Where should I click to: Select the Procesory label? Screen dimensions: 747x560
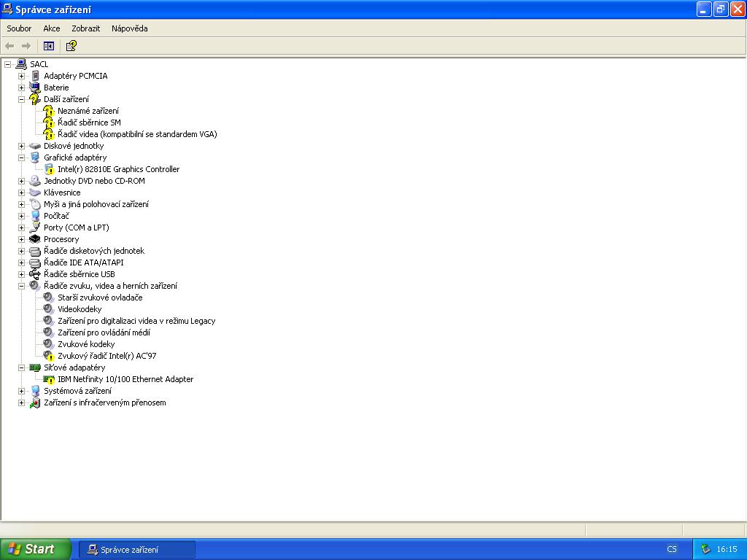61,239
